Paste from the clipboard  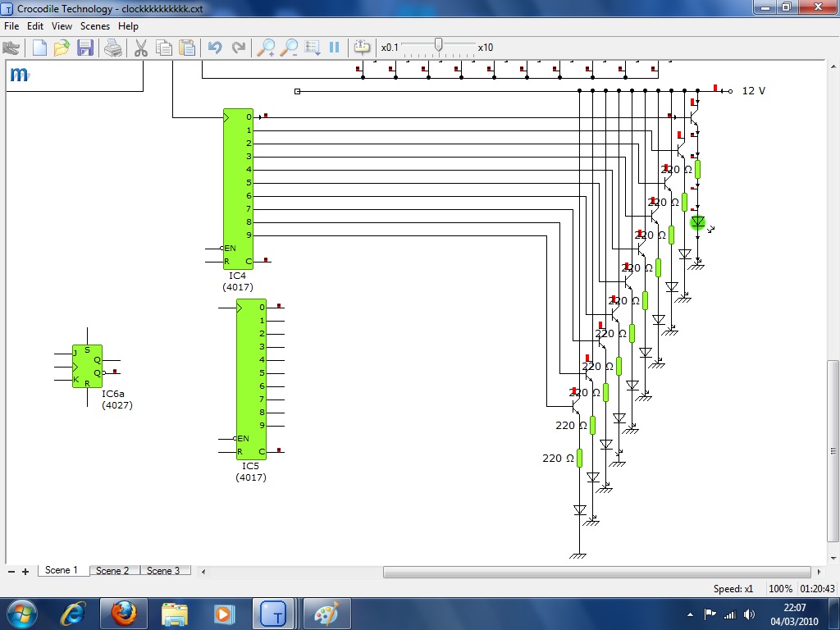(x=187, y=48)
